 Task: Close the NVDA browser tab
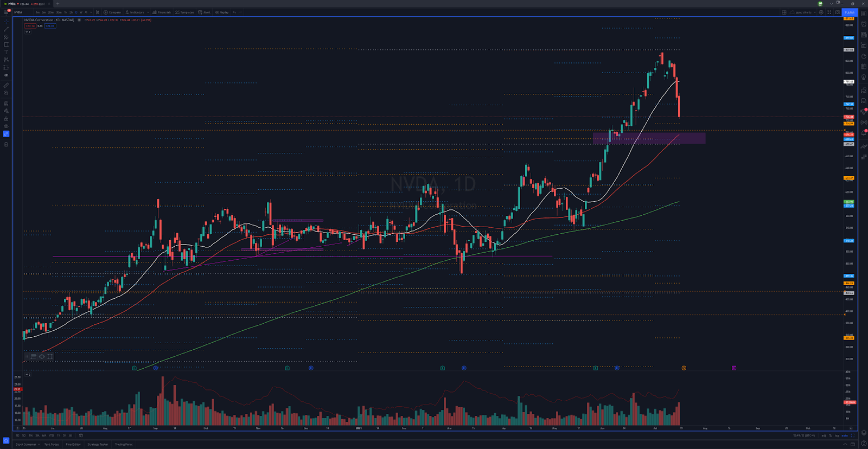pos(49,4)
